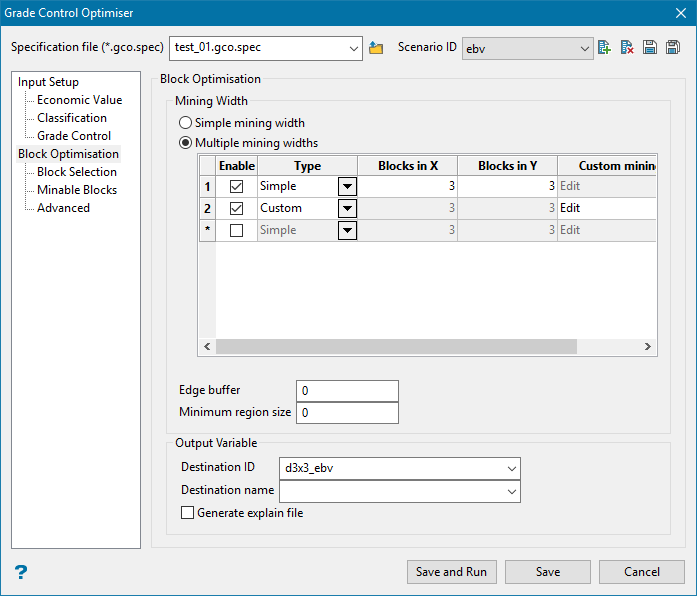Click the browse specification file folder icon
The image size is (697, 596).
(376, 48)
